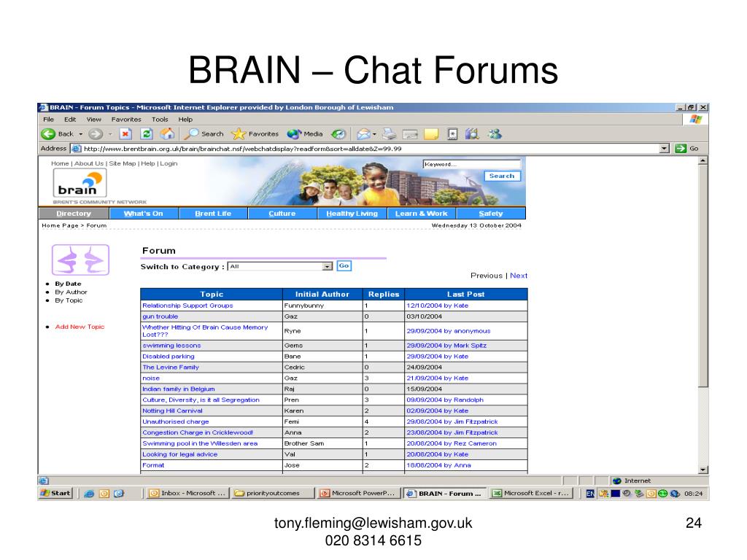Switch to Microsoft PowerPoint taskbar item
This screenshot has width=747, height=560.
coord(359,494)
